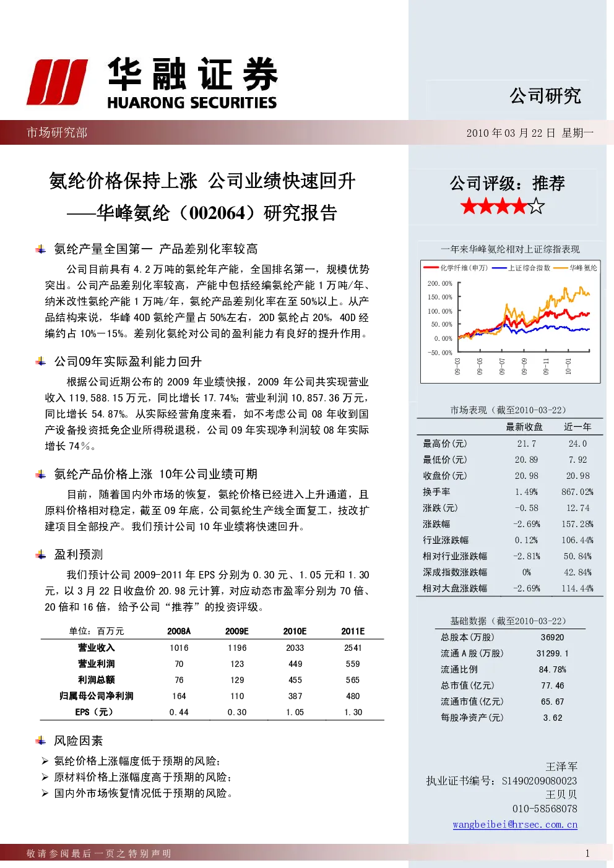Image resolution: width=614 pixels, height=868 pixels.
Task: Click the 市场研究部 banner label
Action: pos(57,132)
